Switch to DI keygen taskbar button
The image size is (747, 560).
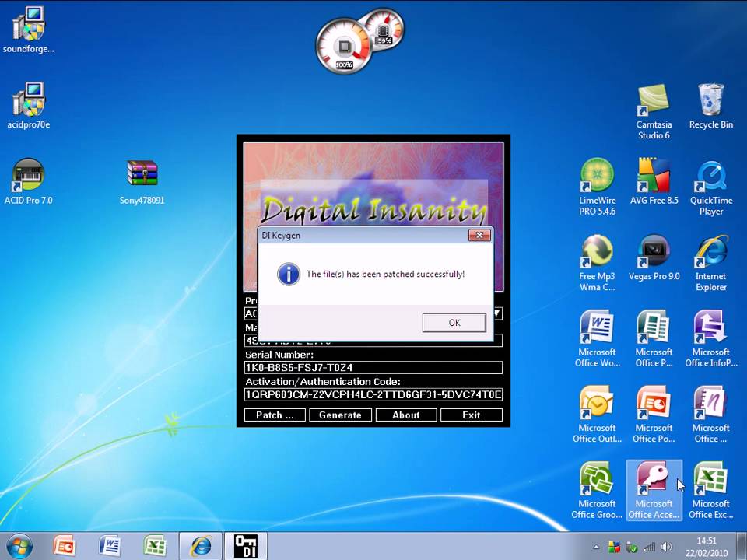coord(246,546)
